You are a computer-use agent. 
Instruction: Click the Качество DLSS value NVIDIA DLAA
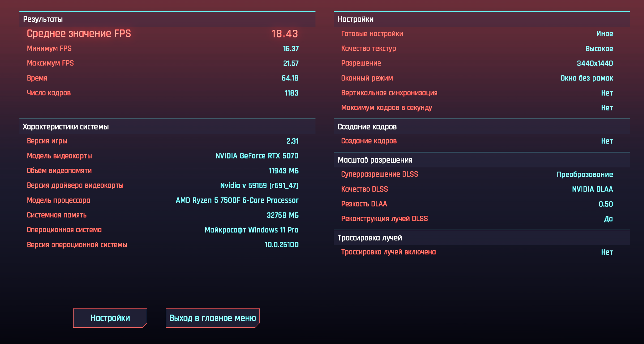pyautogui.click(x=592, y=189)
